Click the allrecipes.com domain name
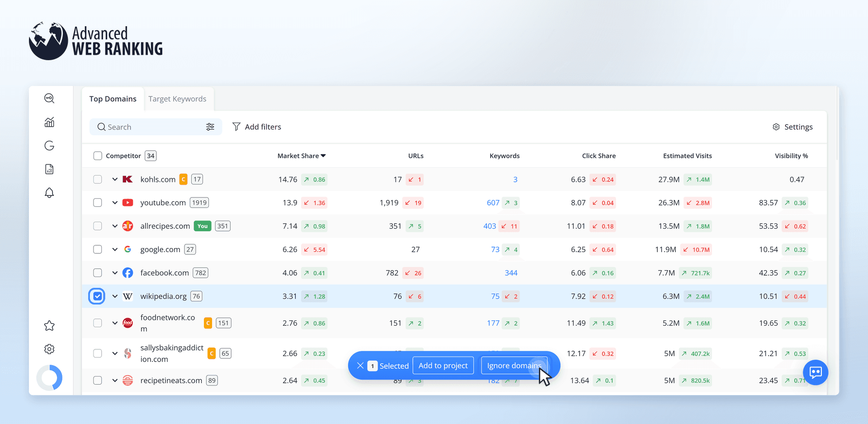 pos(165,226)
